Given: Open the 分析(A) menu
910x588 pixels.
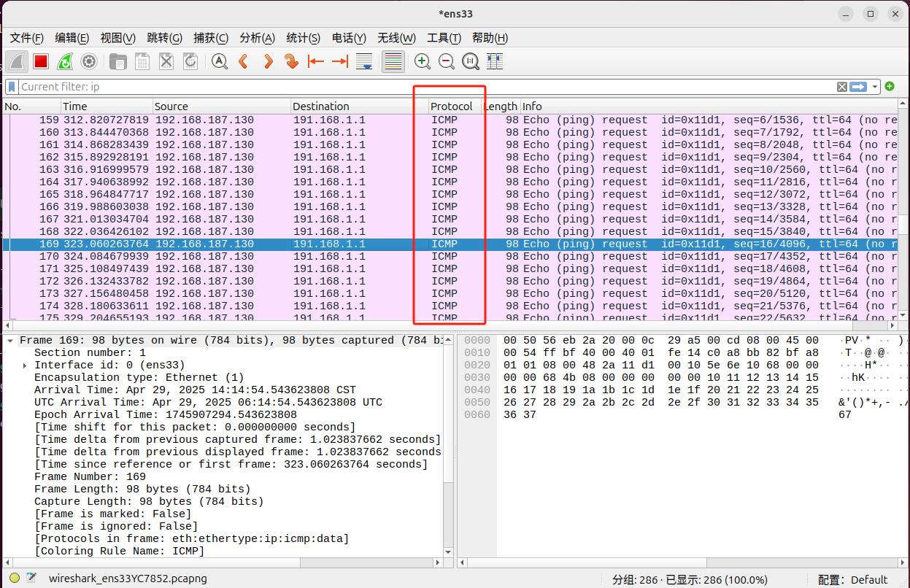Looking at the screenshot, I should (x=257, y=38).
